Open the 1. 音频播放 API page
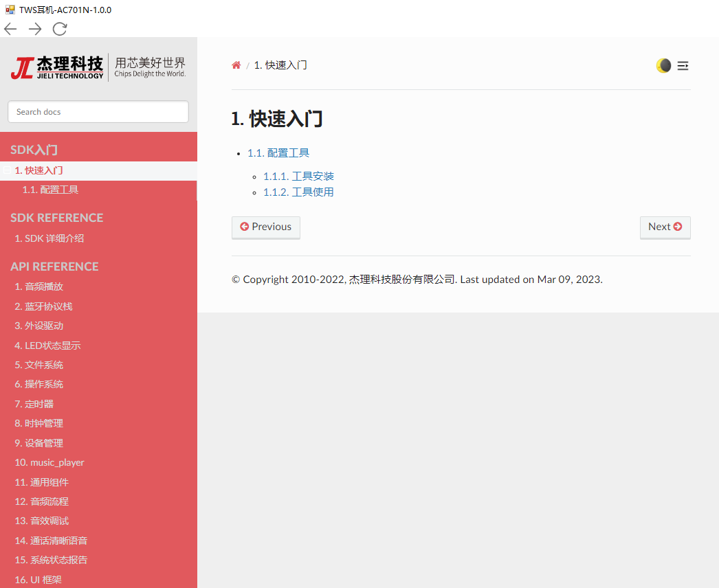 coord(39,286)
